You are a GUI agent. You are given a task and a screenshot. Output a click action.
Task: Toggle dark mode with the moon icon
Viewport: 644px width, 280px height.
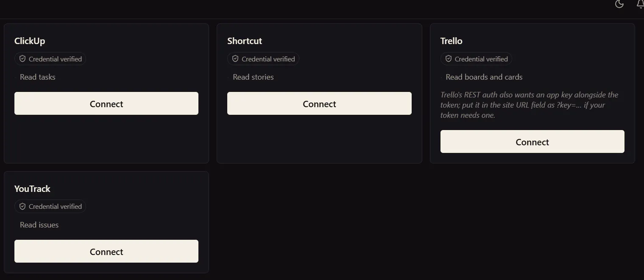[x=619, y=4]
